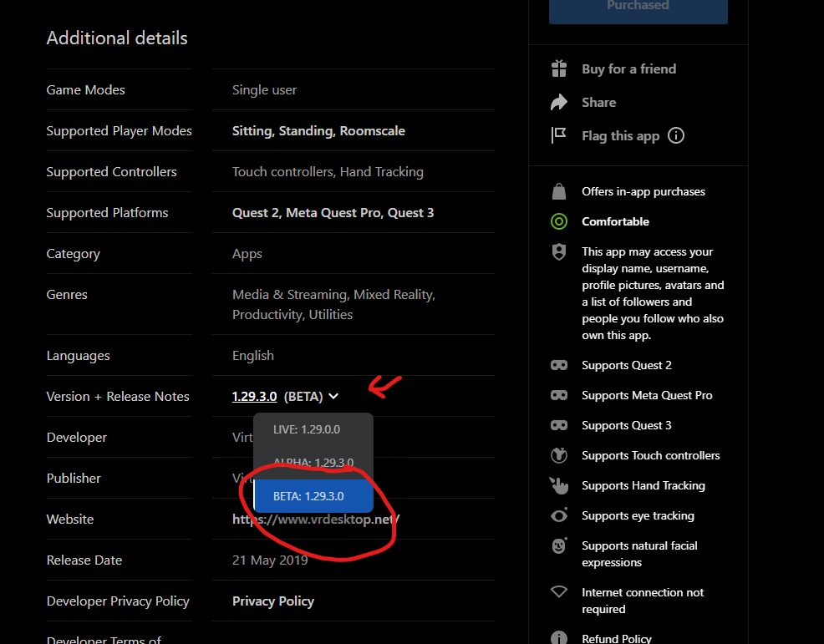Click the Refund Policy info icon
This screenshot has height=644, width=824.
(x=559, y=637)
